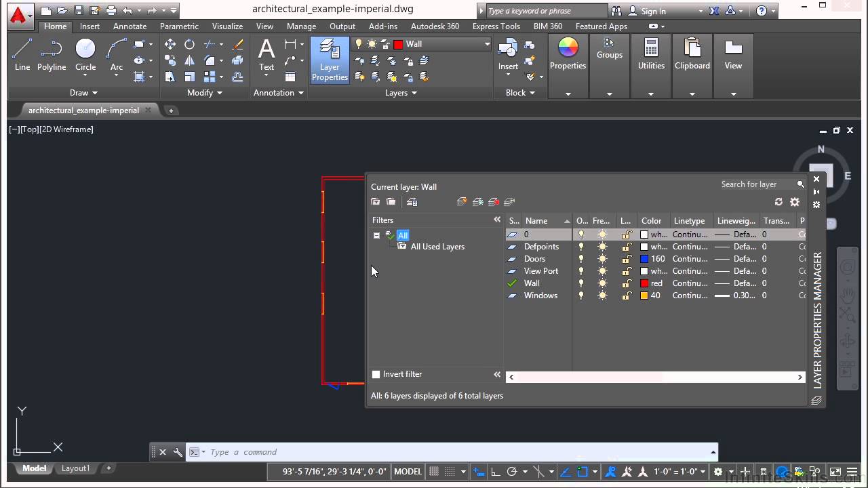Click the Erase tool icon

point(237,44)
